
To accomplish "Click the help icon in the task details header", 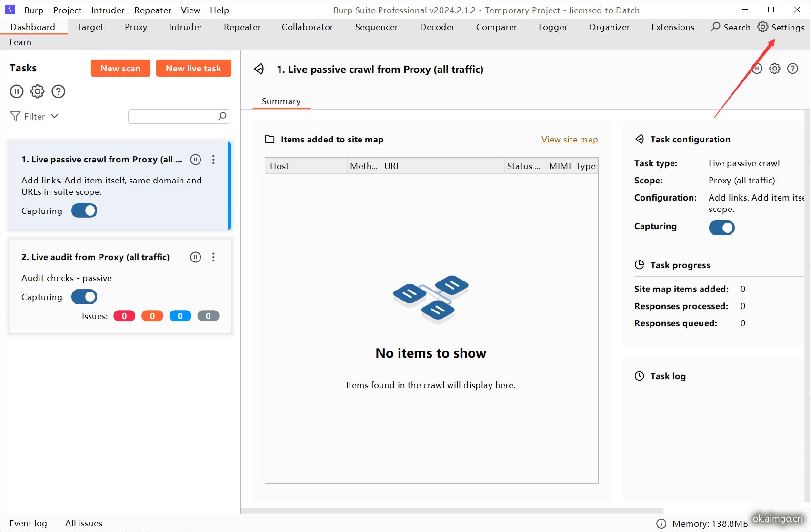I will [792, 69].
